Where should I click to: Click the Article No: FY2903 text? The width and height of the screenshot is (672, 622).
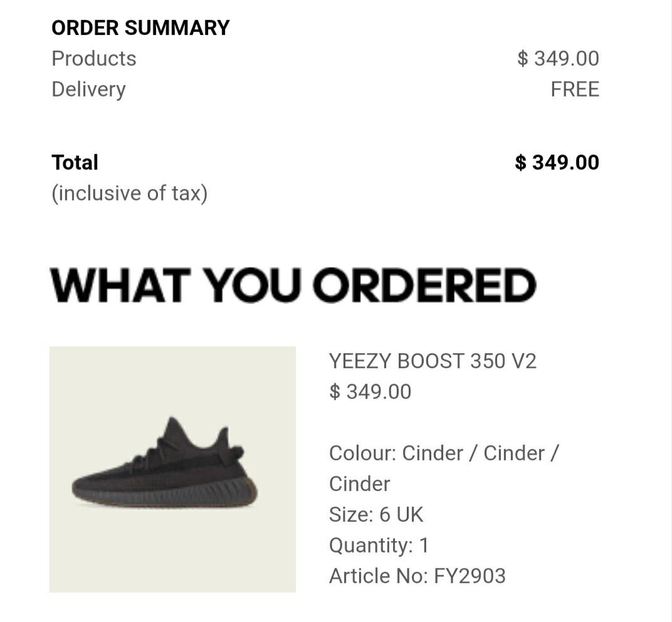click(417, 576)
